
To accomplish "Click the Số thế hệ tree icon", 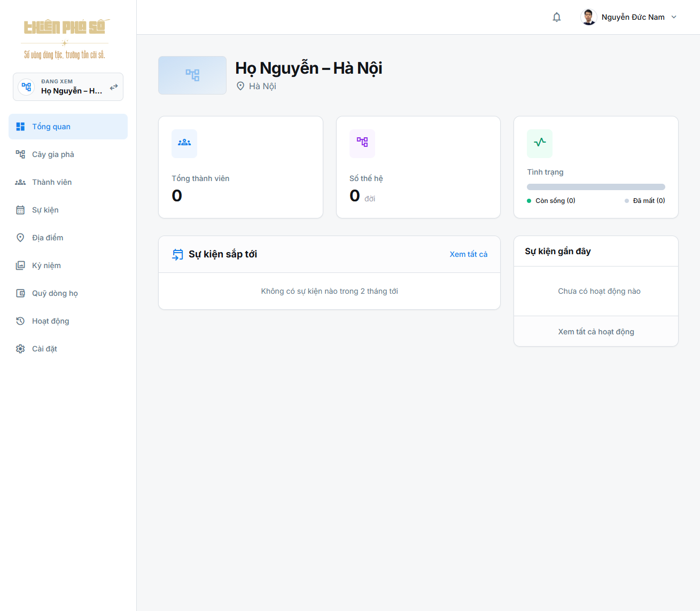I will tap(362, 143).
